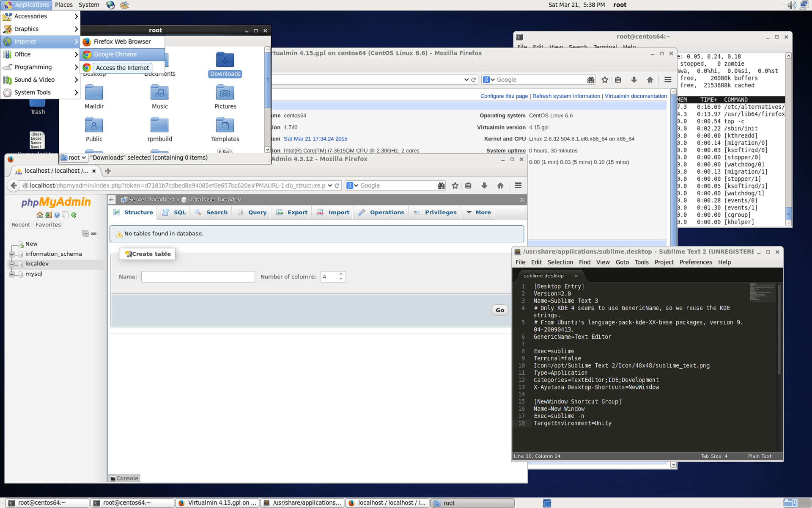
Task: Switch to the Export tab in phpMyAdmin
Action: [292, 213]
